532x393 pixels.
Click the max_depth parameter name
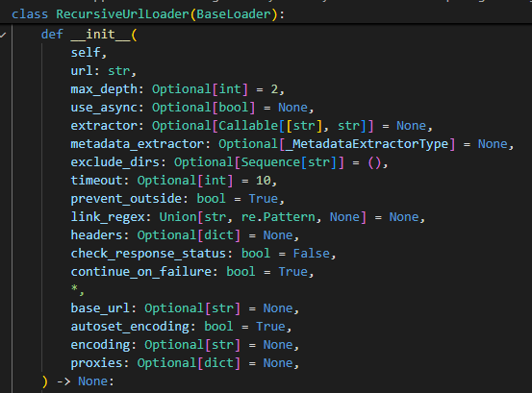104,89
